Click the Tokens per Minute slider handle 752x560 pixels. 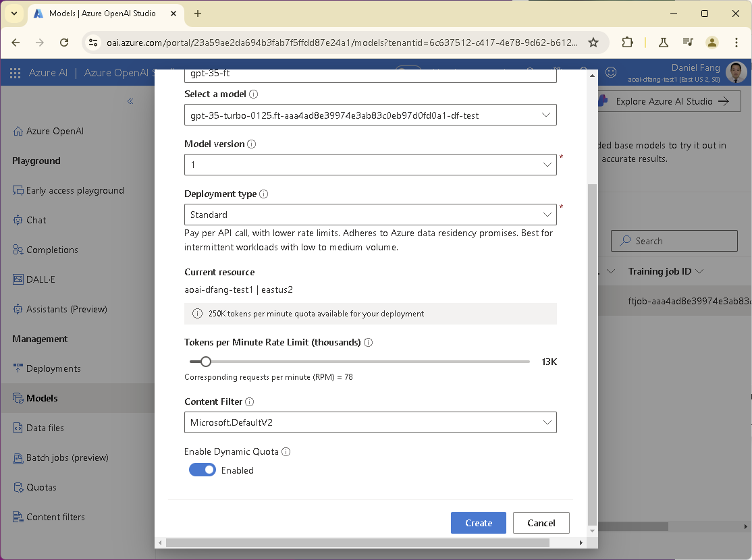(206, 362)
